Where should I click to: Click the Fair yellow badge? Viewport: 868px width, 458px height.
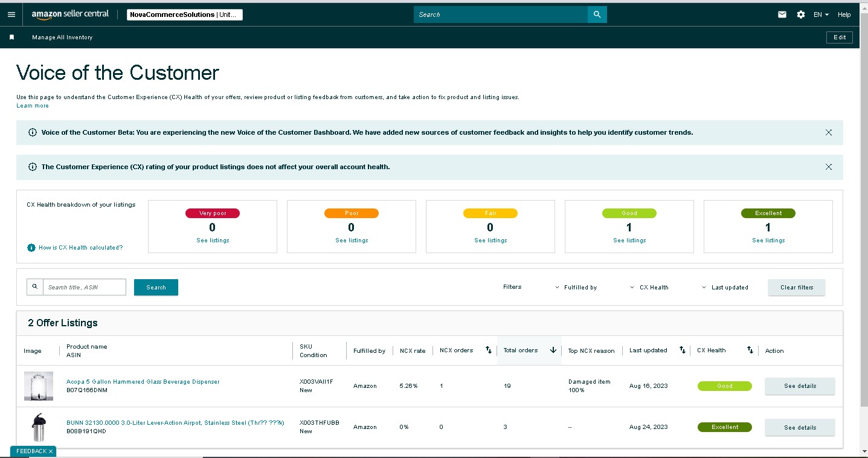490,213
